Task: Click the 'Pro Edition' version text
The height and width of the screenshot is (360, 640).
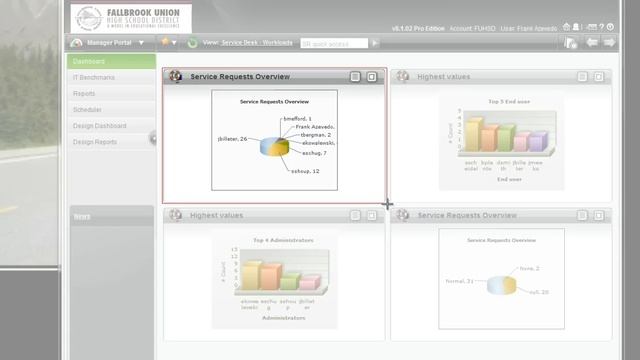Action: click(x=429, y=29)
